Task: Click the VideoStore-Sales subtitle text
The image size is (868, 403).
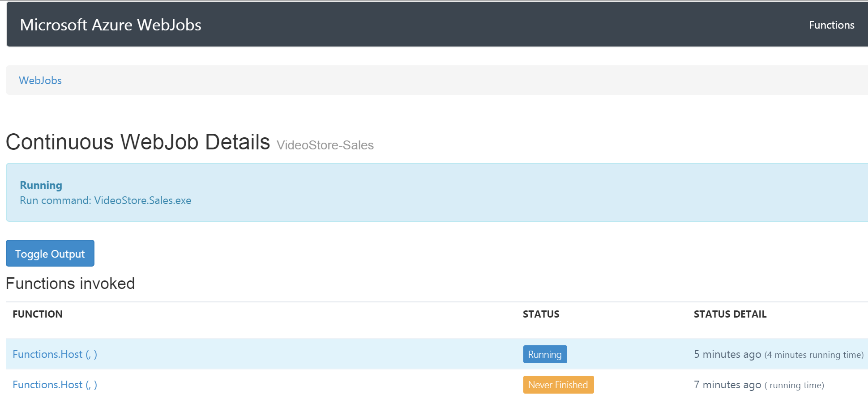Action: tap(325, 145)
